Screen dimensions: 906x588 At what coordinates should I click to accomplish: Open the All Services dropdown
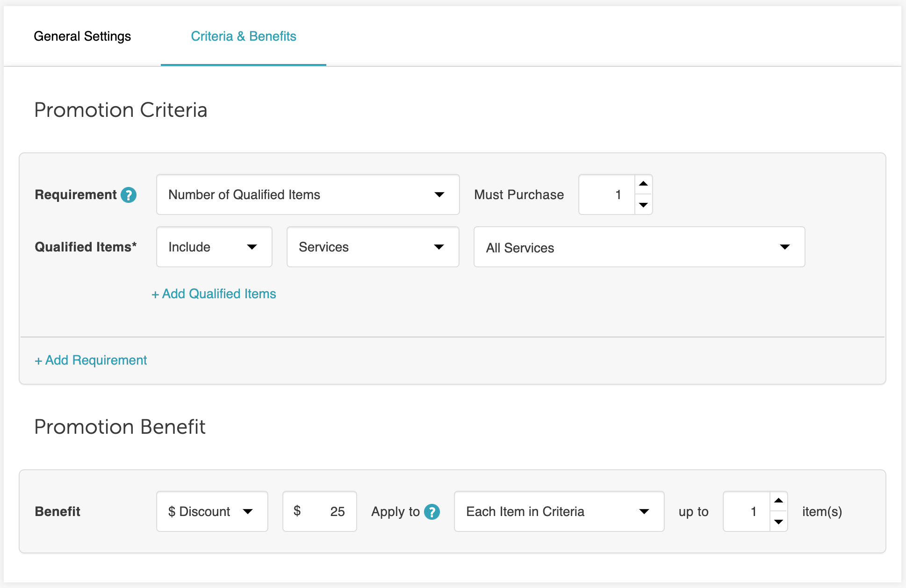pyautogui.click(x=639, y=247)
